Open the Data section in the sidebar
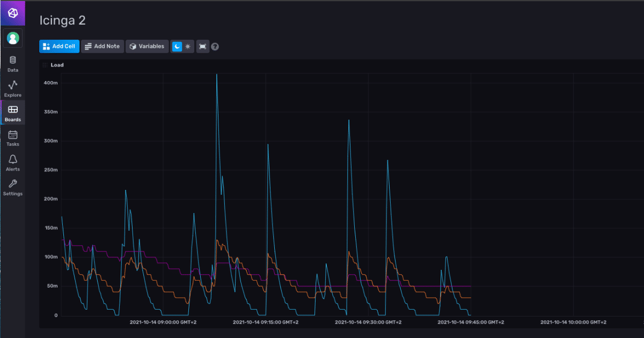 (x=12, y=63)
